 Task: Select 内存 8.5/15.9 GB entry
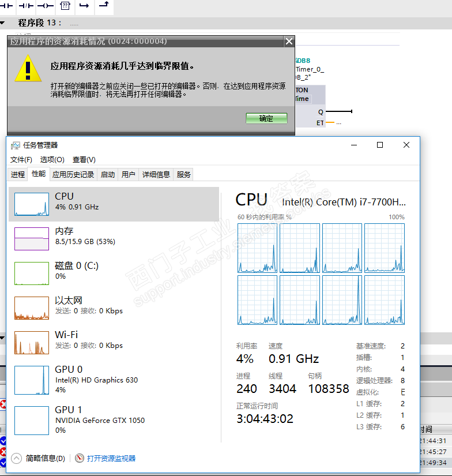click(x=114, y=239)
